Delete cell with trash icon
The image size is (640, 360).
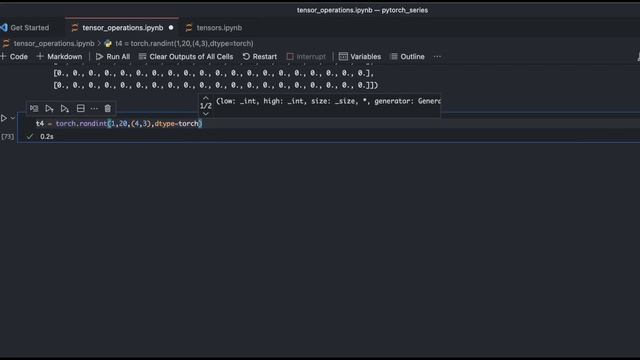coord(108,109)
